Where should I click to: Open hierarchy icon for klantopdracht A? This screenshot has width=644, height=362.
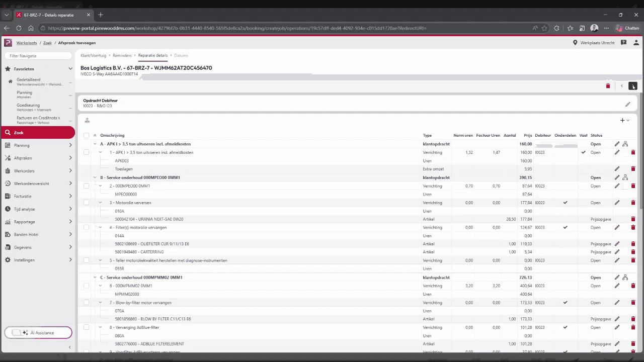pos(625,144)
